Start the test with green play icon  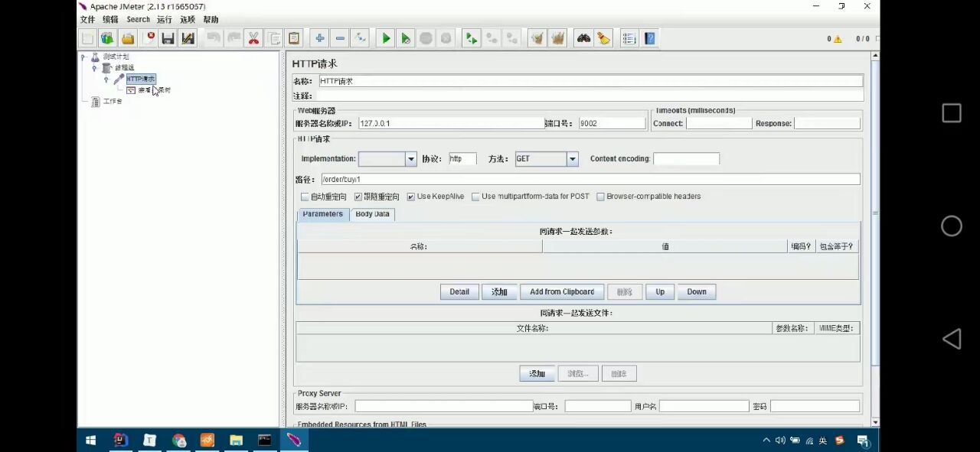point(386,38)
